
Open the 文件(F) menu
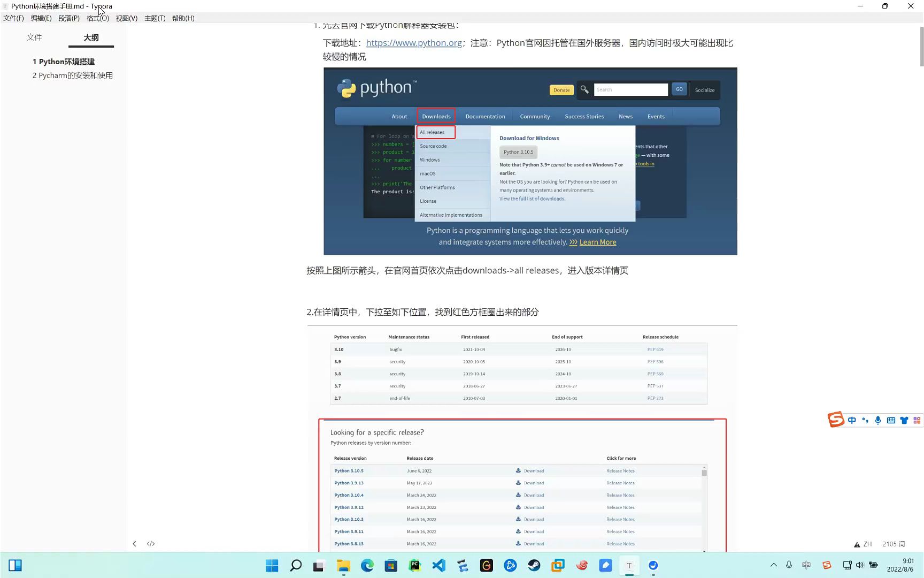pos(14,18)
